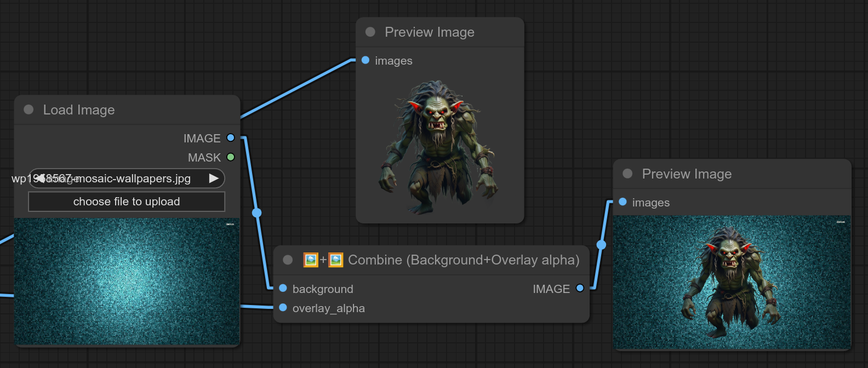This screenshot has height=368, width=868.
Task: Click the IMAGE output port on Load Image
Action: click(x=231, y=138)
